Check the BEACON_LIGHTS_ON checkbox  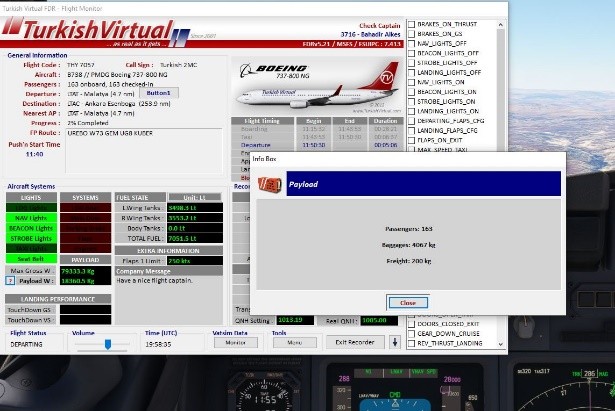pyautogui.click(x=411, y=92)
